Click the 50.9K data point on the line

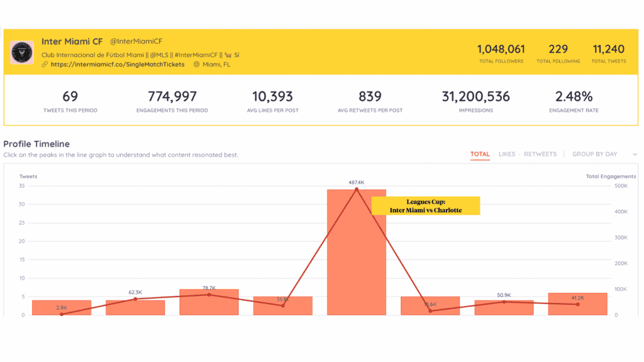pyautogui.click(x=504, y=302)
